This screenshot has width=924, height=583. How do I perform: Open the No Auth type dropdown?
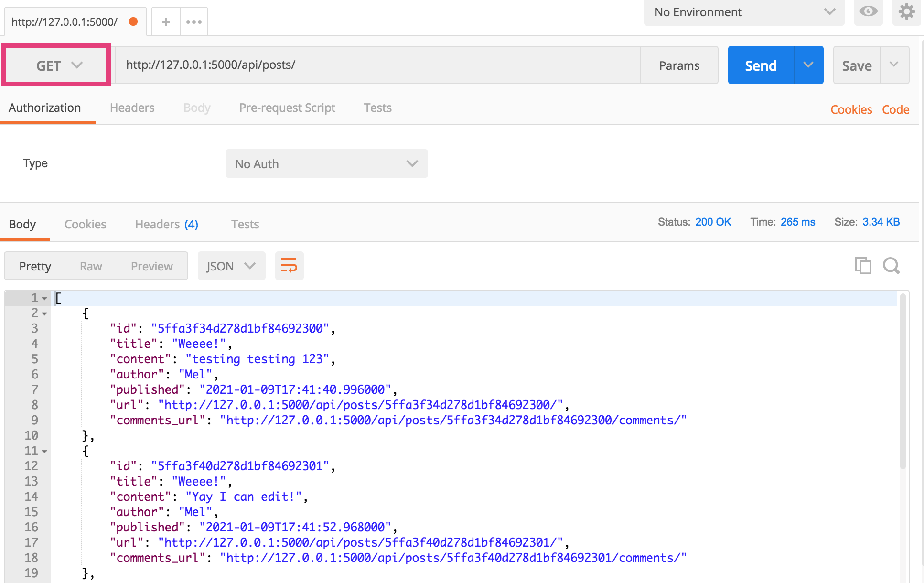click(x=326, y=164)
